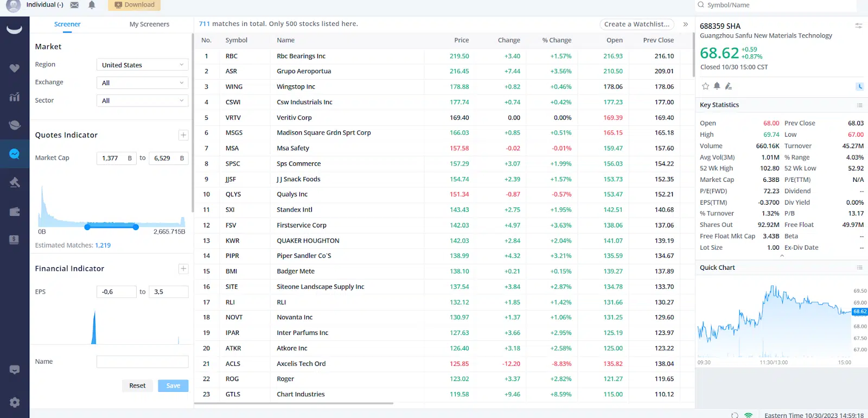Viewport: 868px width, 418px height.
Task: Add a Quotes Indicator with plus icon
Action: pos(183,135)
